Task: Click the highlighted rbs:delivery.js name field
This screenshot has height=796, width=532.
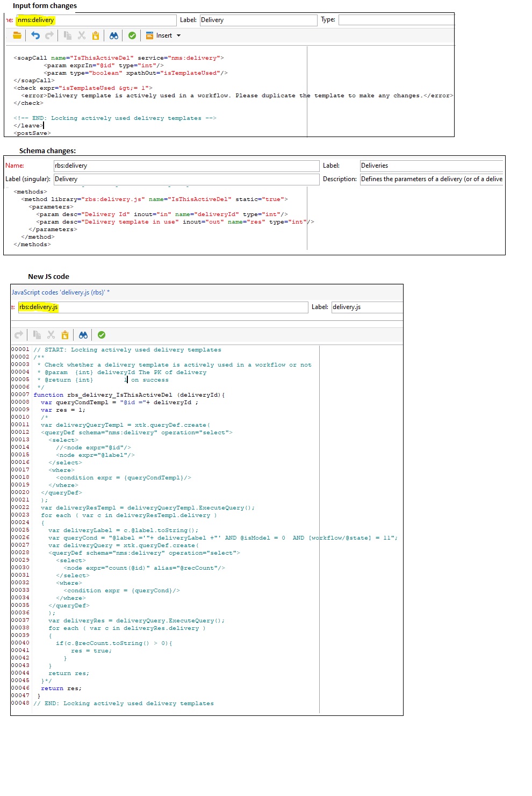Action: click(161, 307)
